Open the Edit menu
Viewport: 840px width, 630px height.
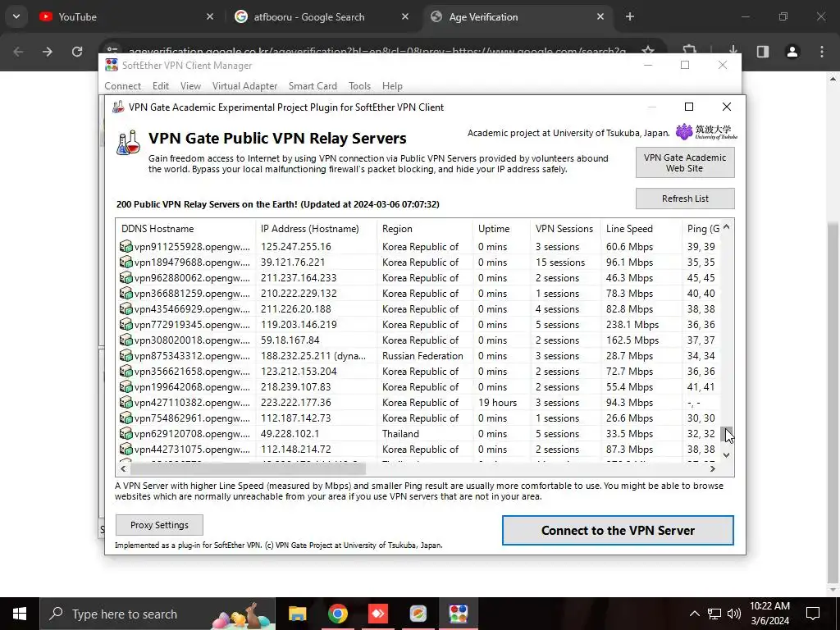click(x=160, y=85)
